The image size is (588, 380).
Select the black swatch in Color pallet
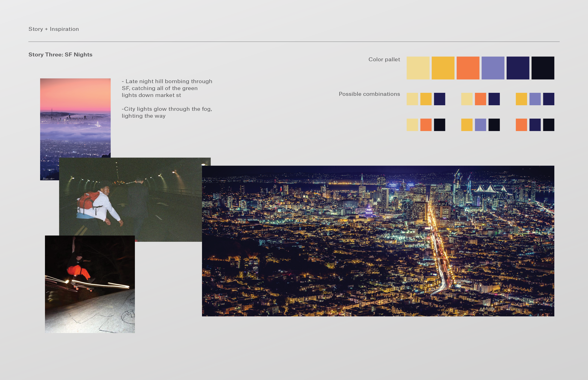click(543, 68)
